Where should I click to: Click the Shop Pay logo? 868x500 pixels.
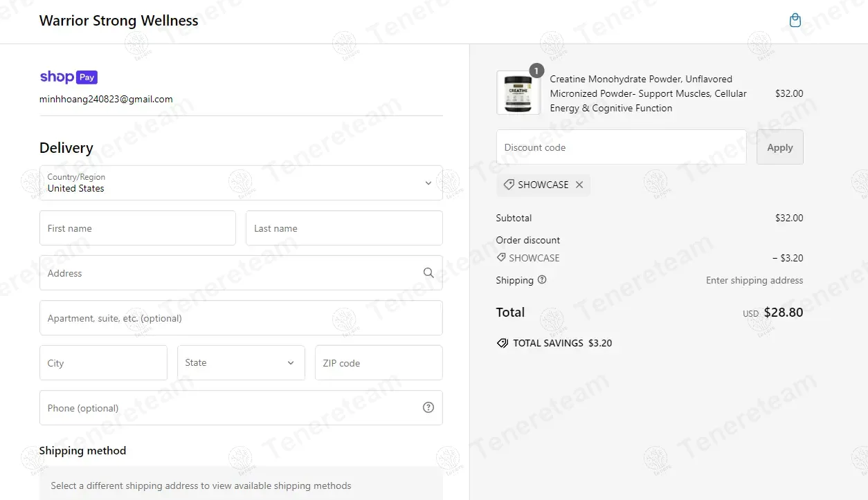click(69, 77)
